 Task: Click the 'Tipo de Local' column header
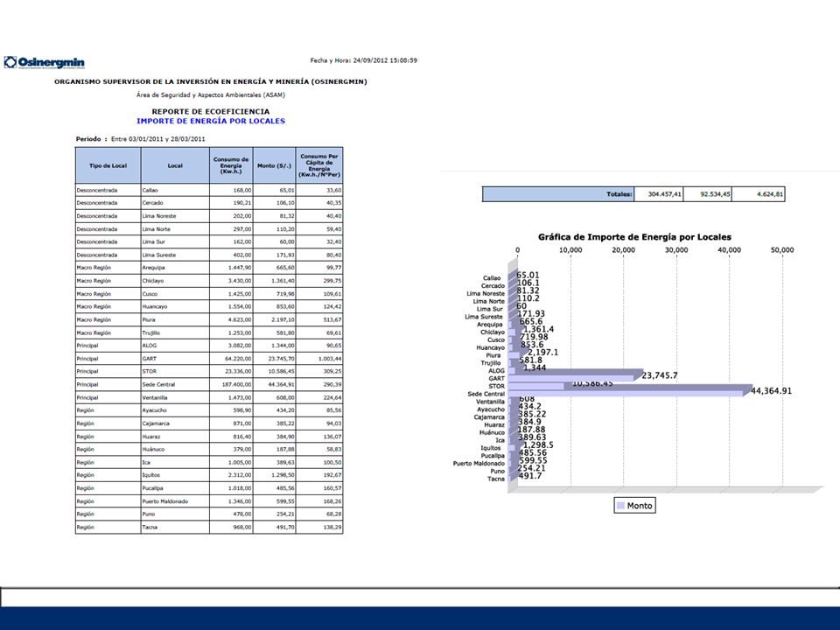click(108, 165)
